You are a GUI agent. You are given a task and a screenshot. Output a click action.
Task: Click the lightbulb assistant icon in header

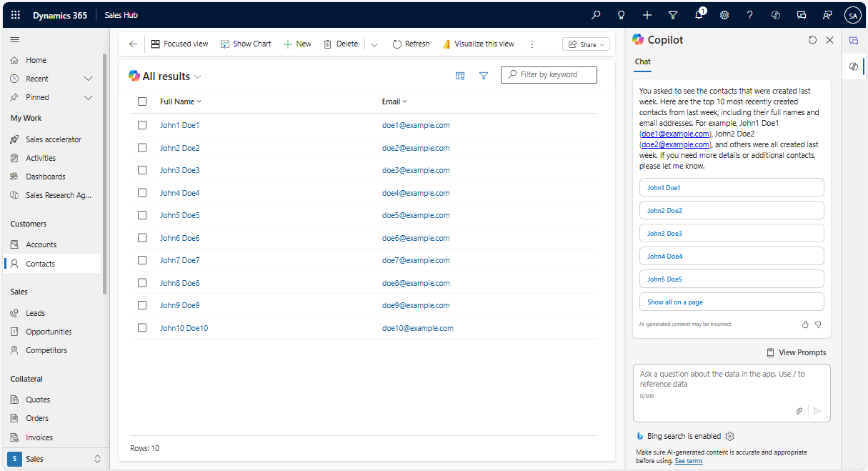[622, 15]
